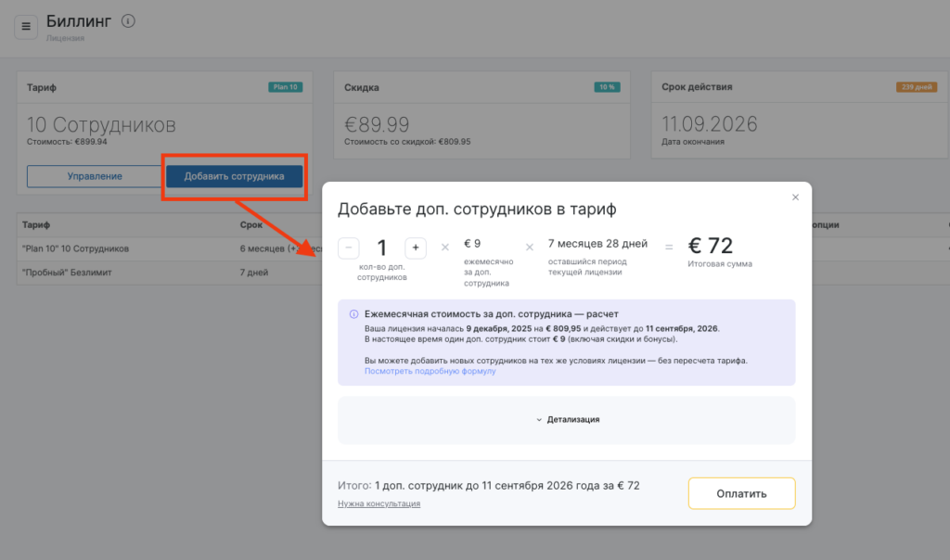Decrease additional employee count by one
The width and height of the screenshot is (950, 560).
point(349,248)
